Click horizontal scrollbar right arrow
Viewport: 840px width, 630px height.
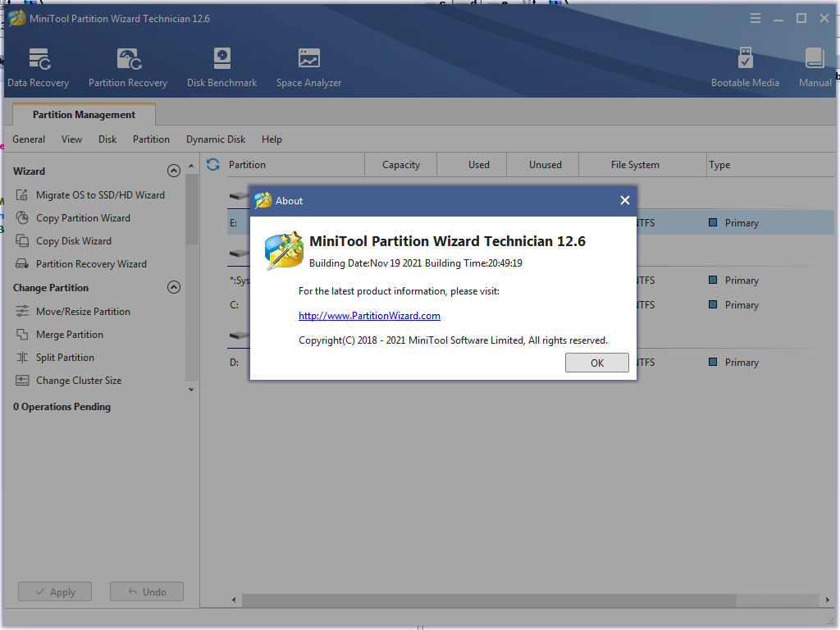(828, 600)
